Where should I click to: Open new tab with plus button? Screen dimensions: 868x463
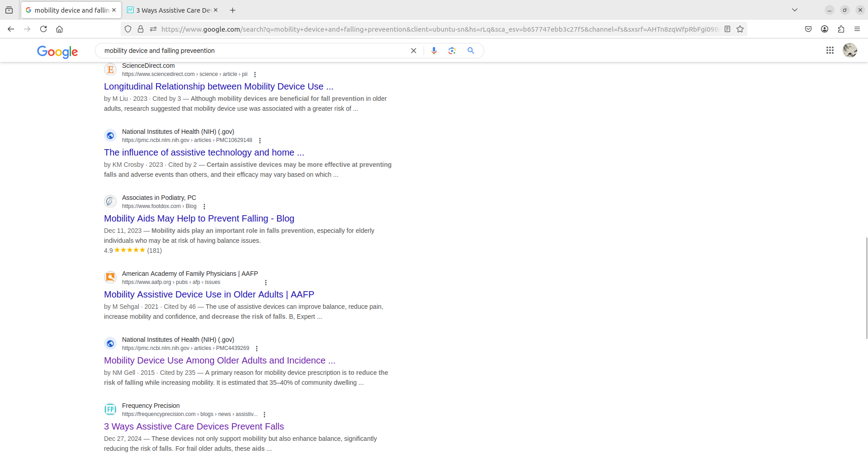click(x=232, y=10)
